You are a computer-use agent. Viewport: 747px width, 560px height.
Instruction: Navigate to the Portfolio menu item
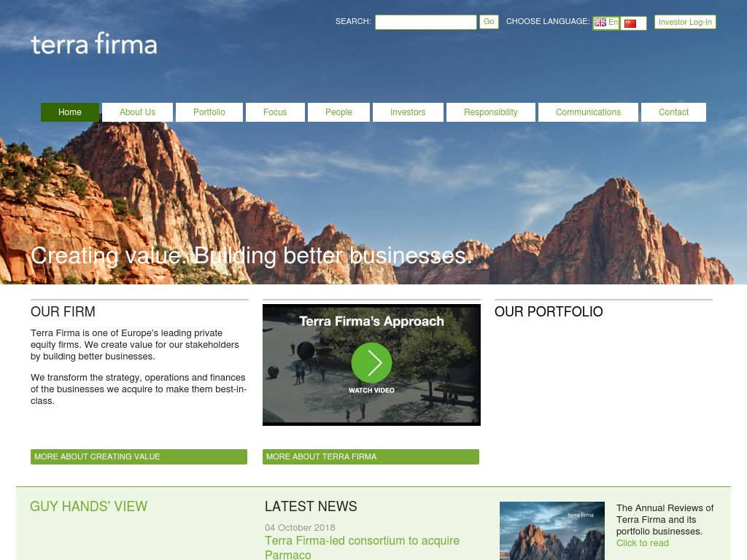pos(209,112)
